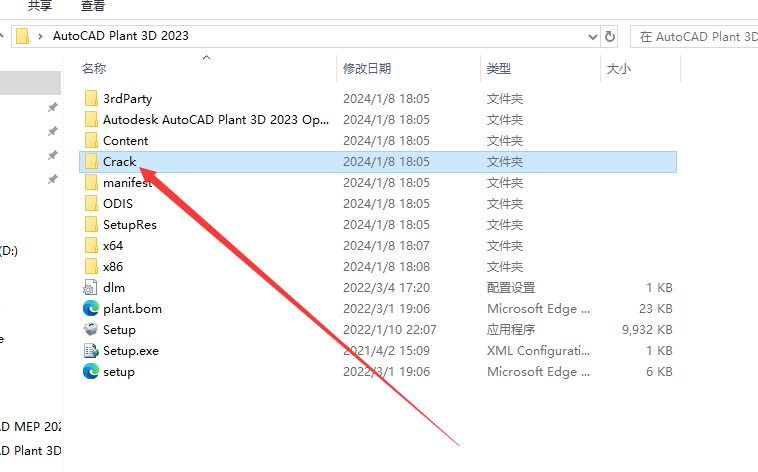Open the 3rdParty folder icon
758x472 pixels.
[91, 99]
